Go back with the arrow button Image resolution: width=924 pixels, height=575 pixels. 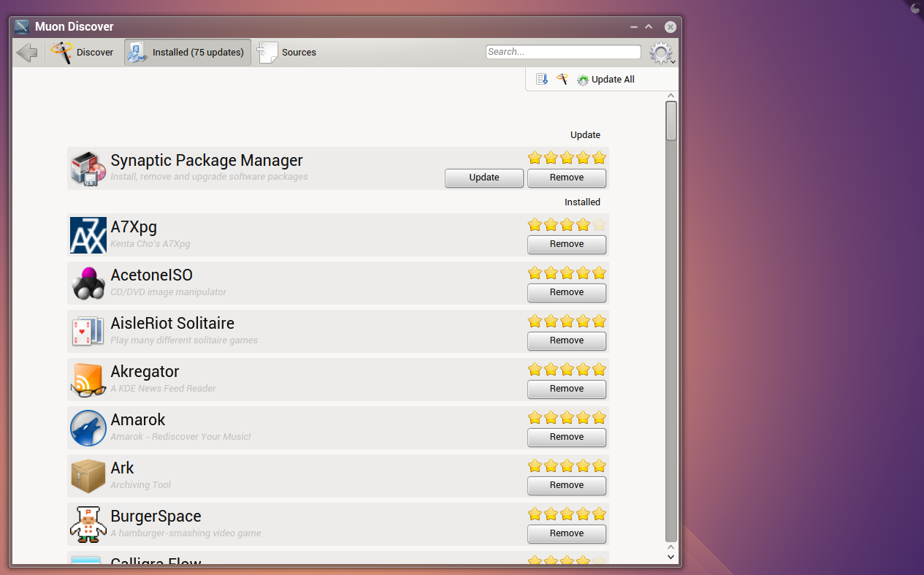[27, 53]
